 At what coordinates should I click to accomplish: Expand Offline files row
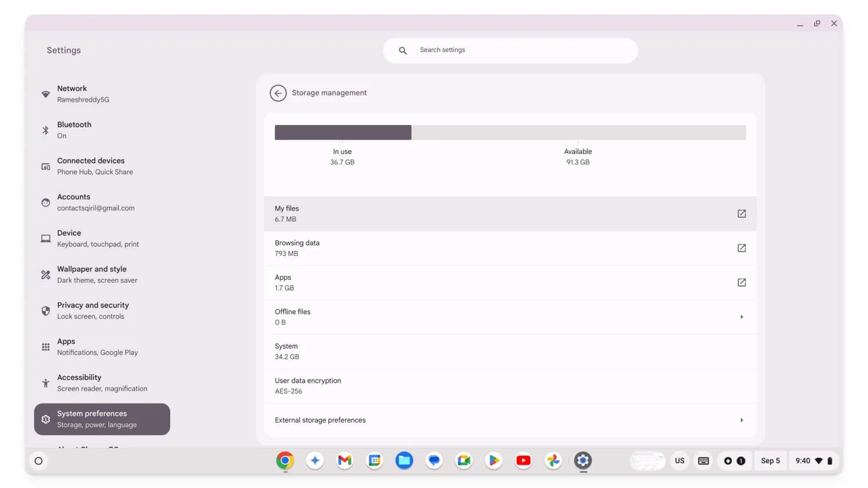coord(741,317)
